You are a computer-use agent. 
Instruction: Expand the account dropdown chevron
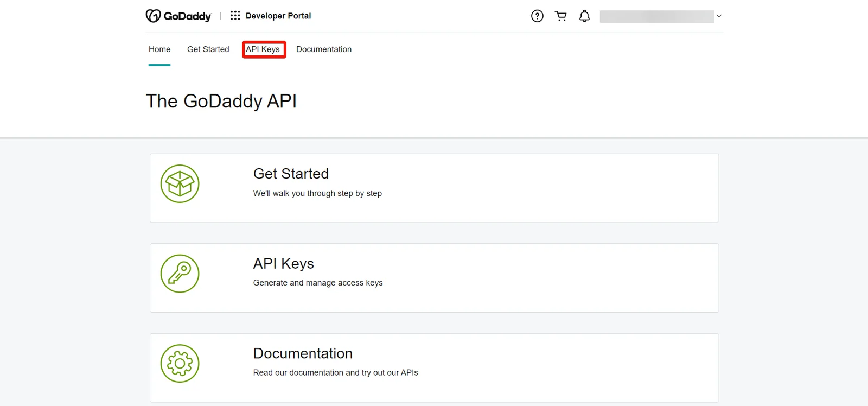(719, 16)
